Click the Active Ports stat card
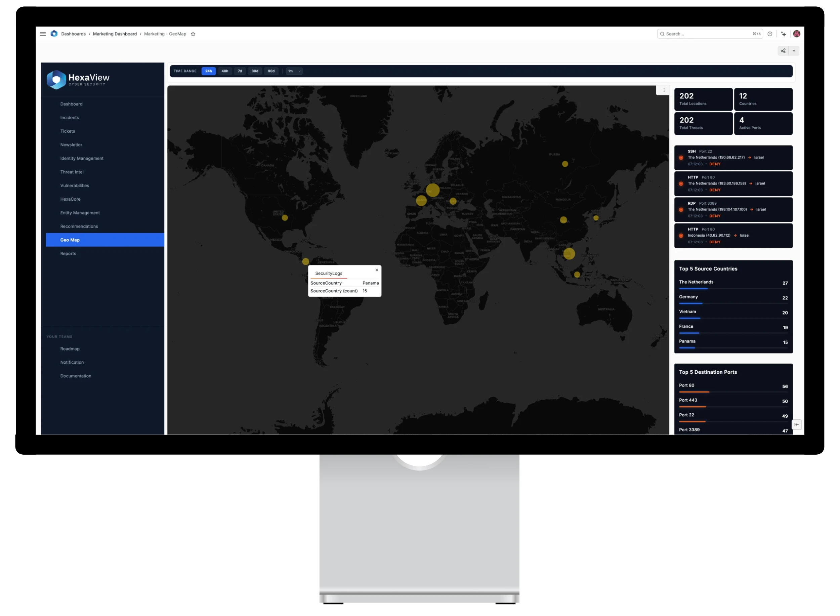 click(x=764, y=124)
